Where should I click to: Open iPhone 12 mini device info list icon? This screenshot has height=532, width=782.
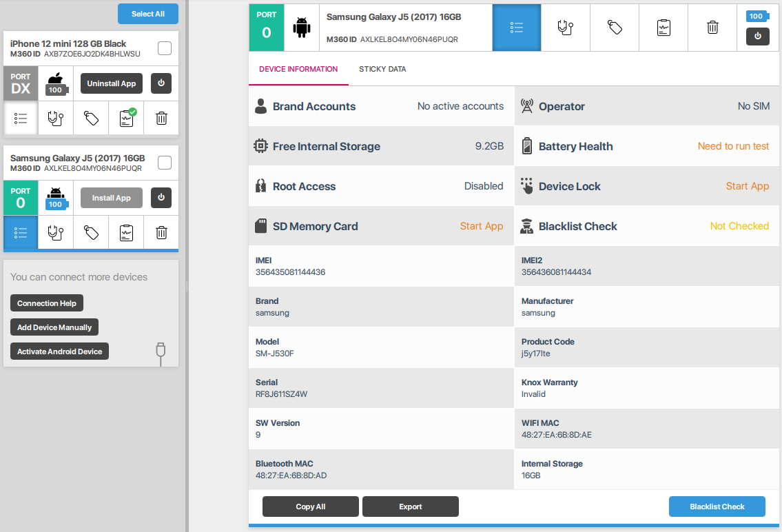(21, 118)
